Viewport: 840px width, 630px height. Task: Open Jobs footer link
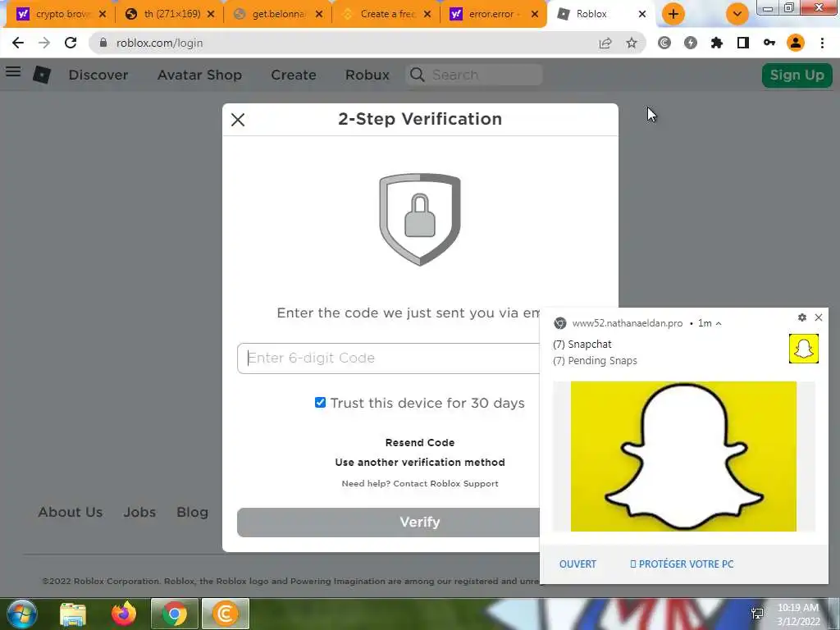pyautogui.click(x=139, y=512)
